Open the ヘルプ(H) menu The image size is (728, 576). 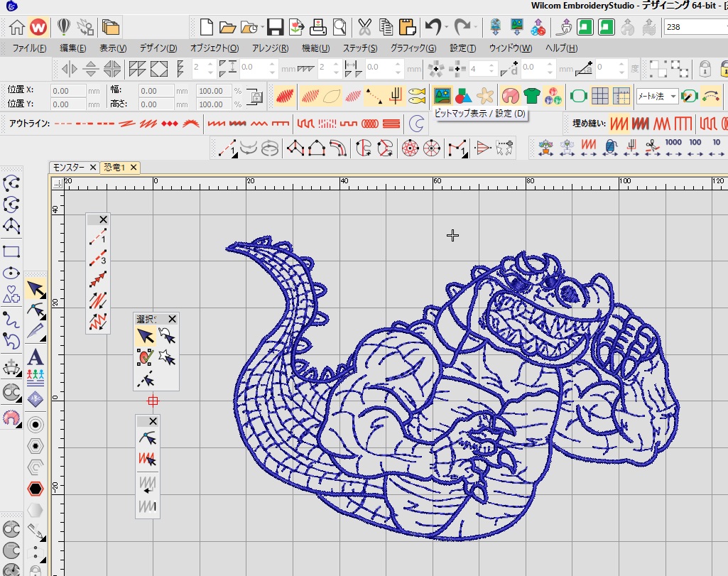click(561, 48)
